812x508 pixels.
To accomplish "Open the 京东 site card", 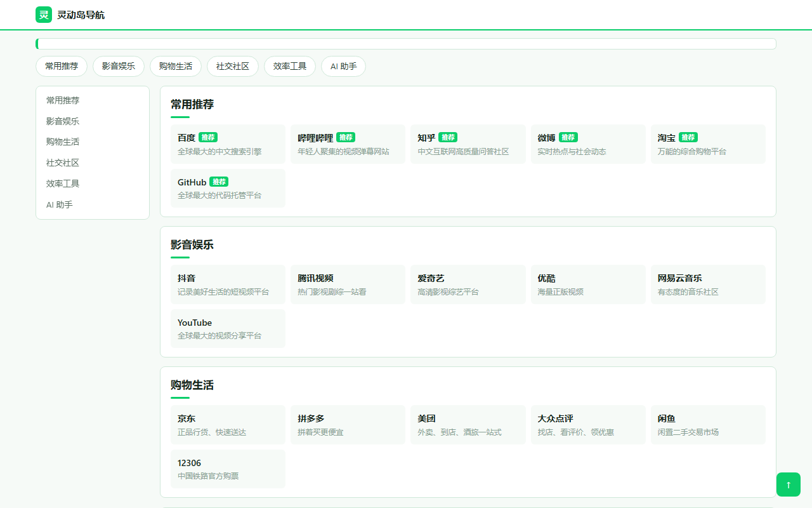I will coord(228,425).
